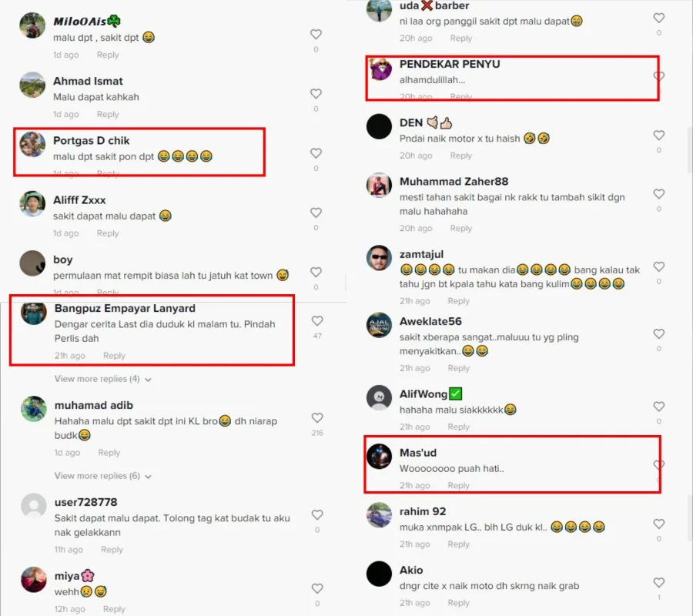Reply to rahim 92's comment
This screenshot has height=616, width=693.
pos(458,544)
